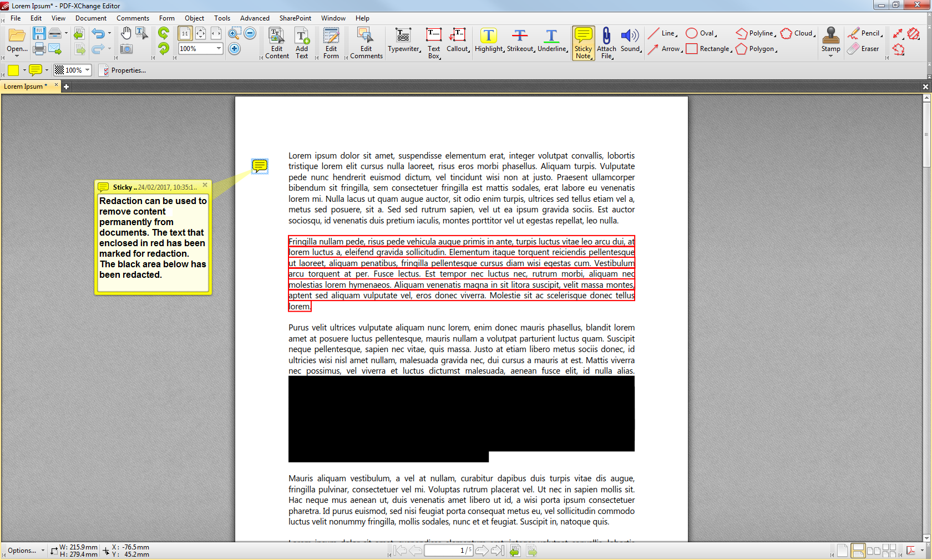
Task: Choose the Polygon tool
Action: click(757, 49)
